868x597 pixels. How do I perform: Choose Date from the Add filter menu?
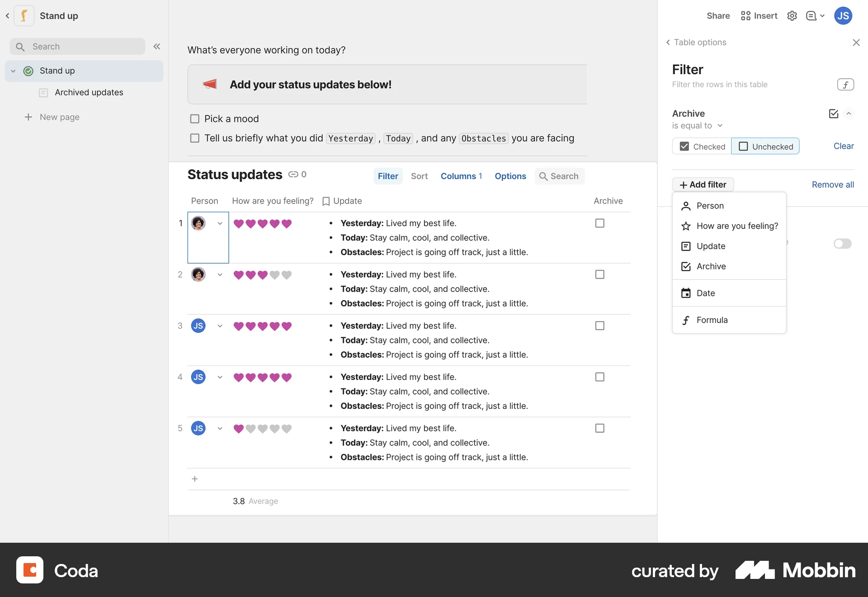(705, 293)
